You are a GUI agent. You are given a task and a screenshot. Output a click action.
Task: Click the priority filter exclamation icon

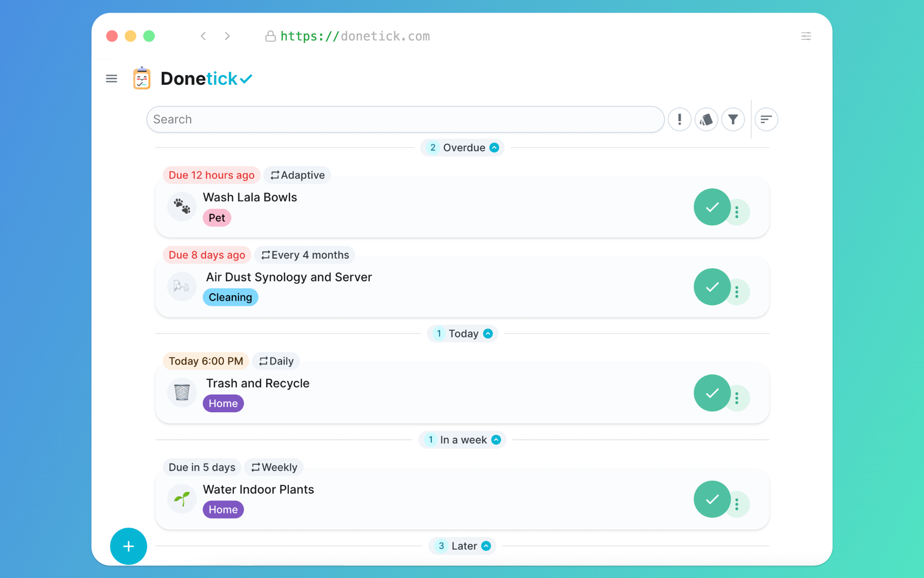click(x=680, y=119)
